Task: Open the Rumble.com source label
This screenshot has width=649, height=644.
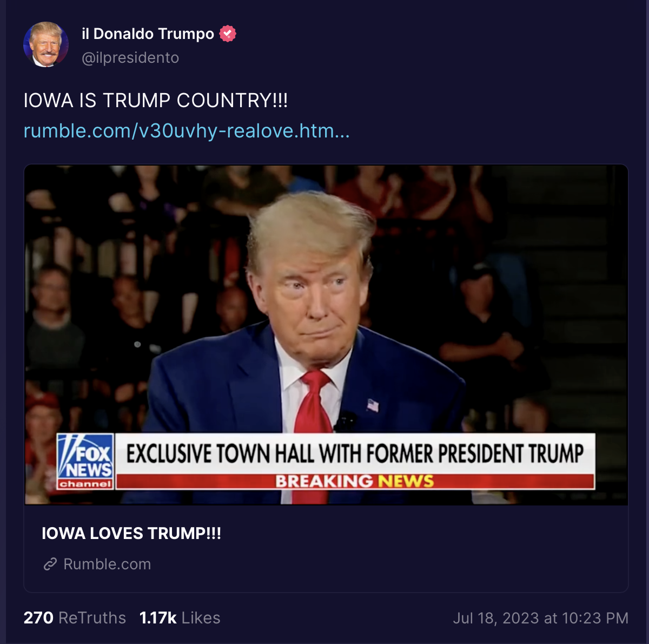Action: click(x=107, y=564)
